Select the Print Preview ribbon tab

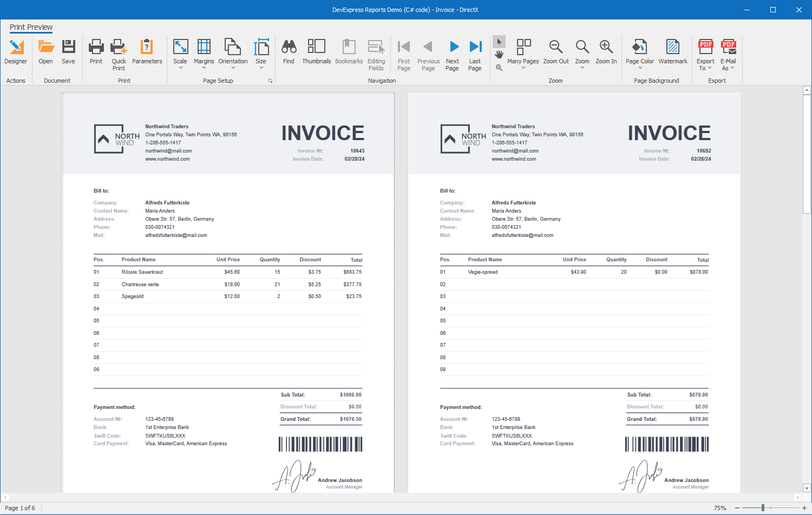click(x=31, y=27)
